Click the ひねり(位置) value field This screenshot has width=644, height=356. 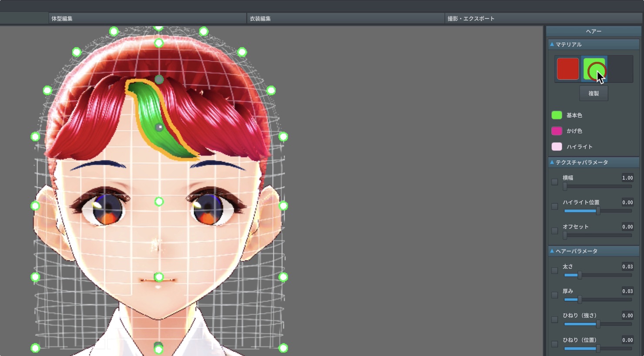[627, 340]
